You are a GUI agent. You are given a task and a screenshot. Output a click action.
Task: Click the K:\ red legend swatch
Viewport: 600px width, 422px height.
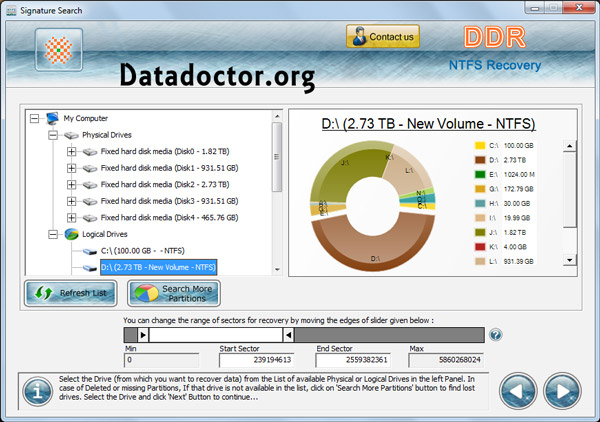pyautogui.click(x=480, y=247)
